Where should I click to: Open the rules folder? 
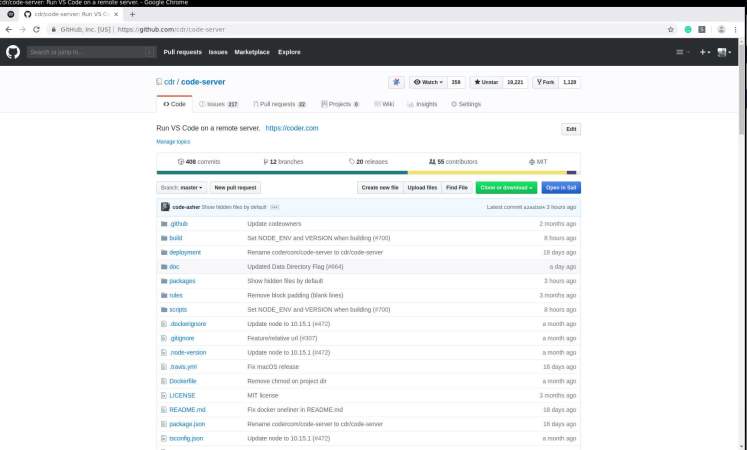tap(176, 295)
